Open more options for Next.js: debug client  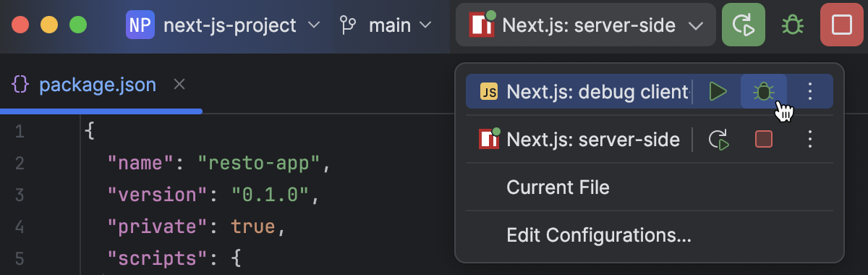(x=810, y=92)
